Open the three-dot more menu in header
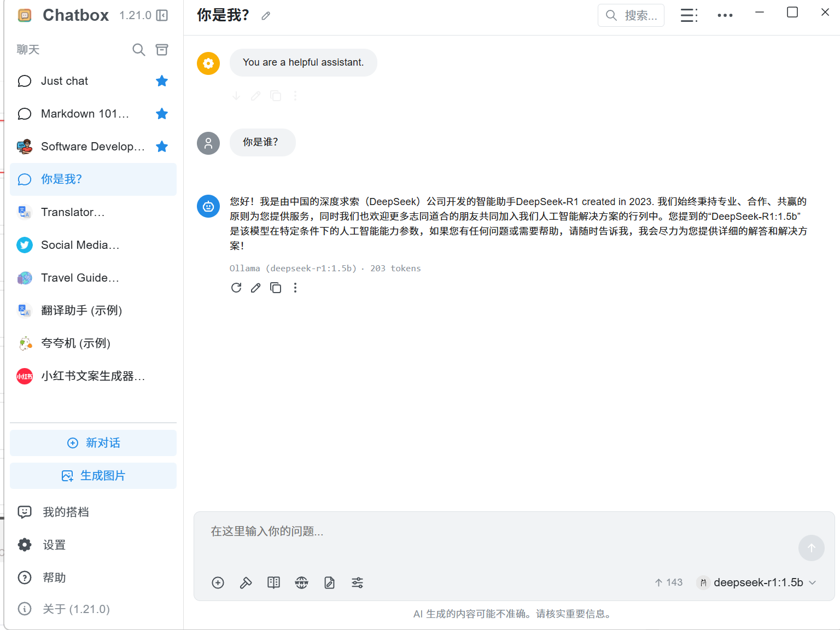Image resolution: width=840 pixels, height=630 pixels. coord(725,15)
